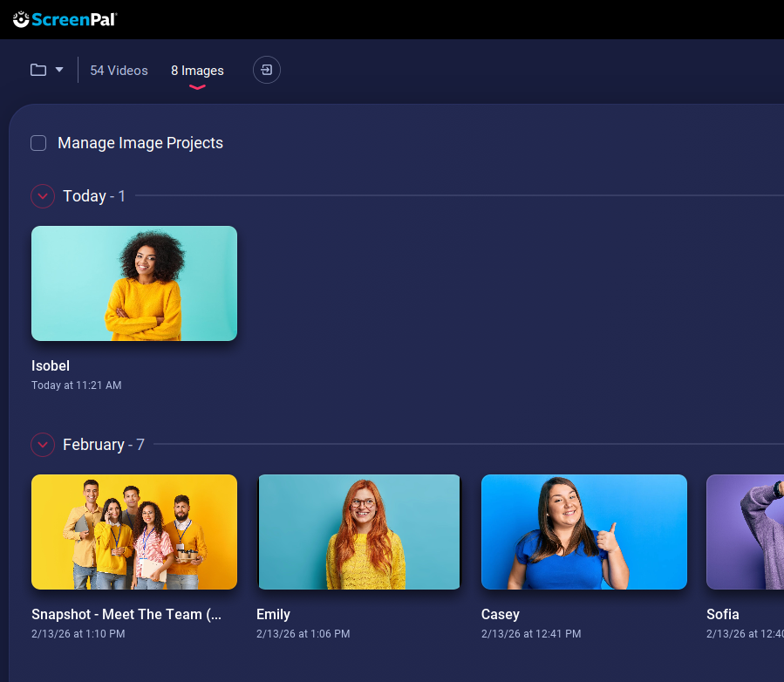Switch to the 54 Videos tab
784x682 pixels.
pyautogui.click(x=119, y=71)
